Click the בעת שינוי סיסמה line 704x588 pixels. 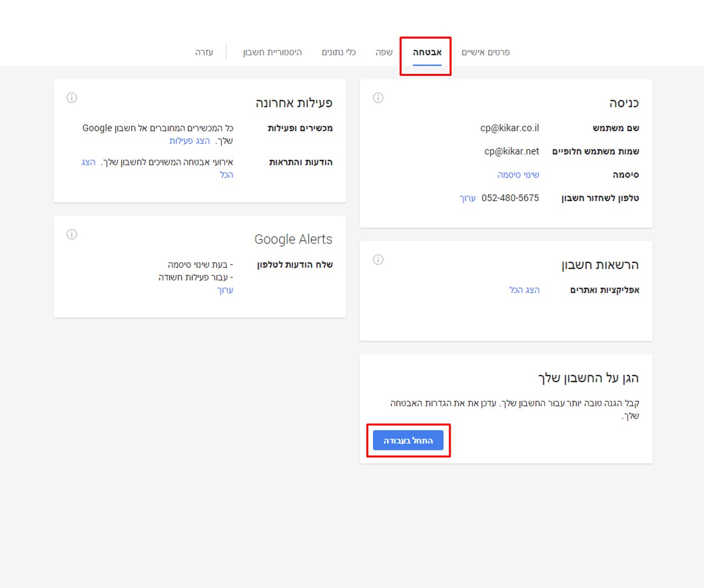click(201, 265)
